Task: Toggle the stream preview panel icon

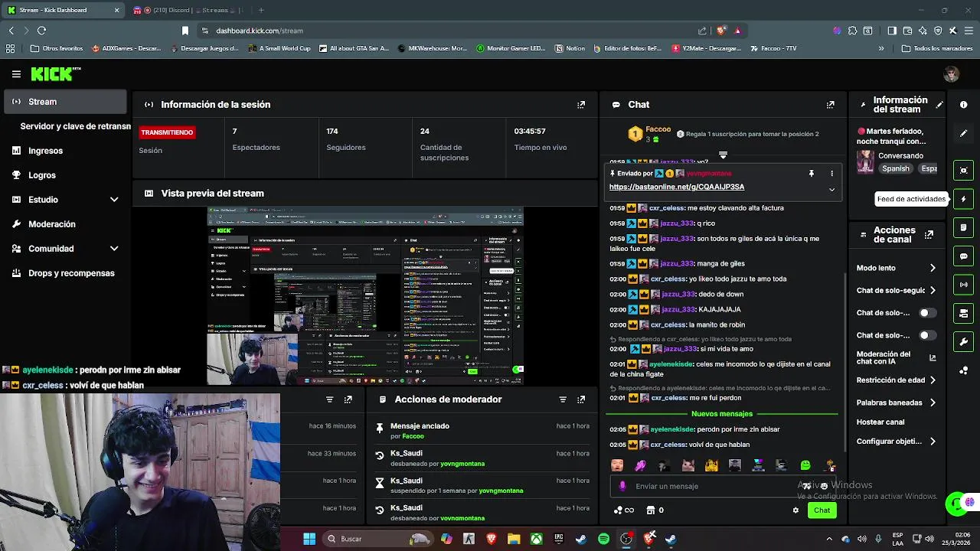Action: click(x=964, y=170)
